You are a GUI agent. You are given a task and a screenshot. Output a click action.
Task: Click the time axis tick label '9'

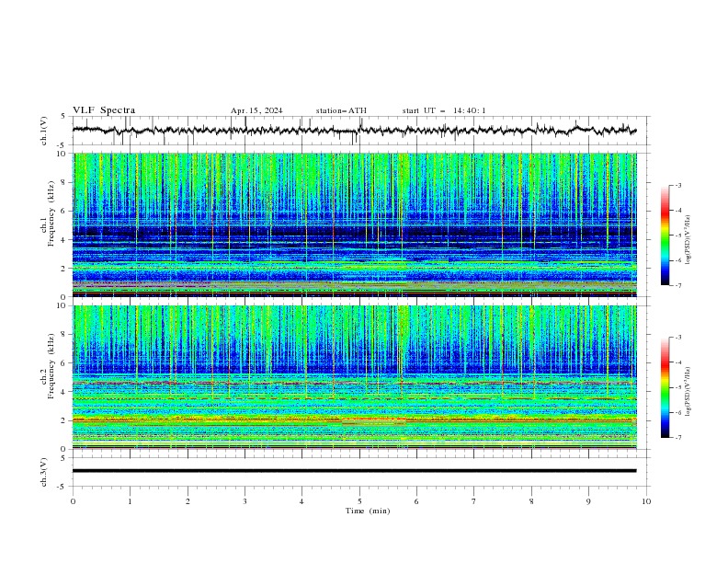(x=588, y=501)
